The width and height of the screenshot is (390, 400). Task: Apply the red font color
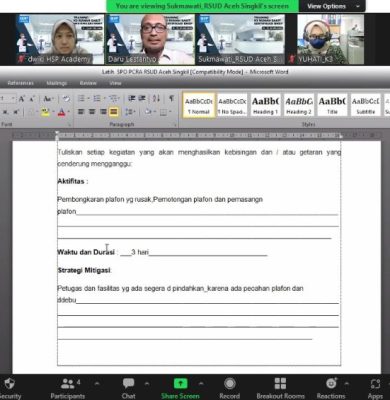point(61,112)
